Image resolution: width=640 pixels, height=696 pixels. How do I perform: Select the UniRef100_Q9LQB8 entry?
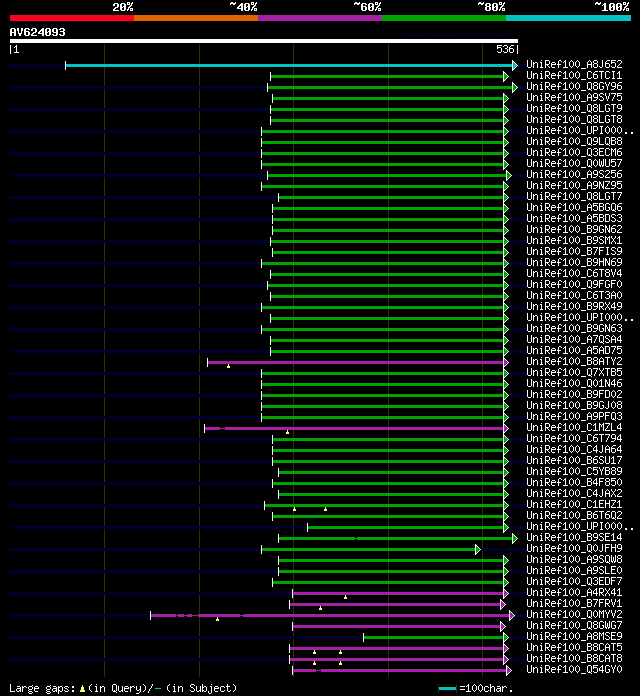pyautogui.click(x=574, y=142)
